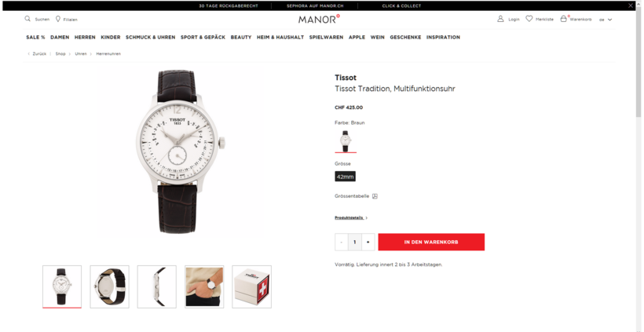The height and width of the screenshot is (332, 644).
Task: Open the Warenkorb shopping bag icon
Action: 564,19
